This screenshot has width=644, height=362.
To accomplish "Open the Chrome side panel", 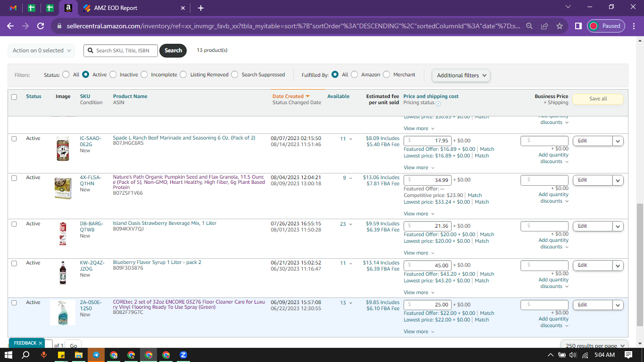I will (578, 26).
